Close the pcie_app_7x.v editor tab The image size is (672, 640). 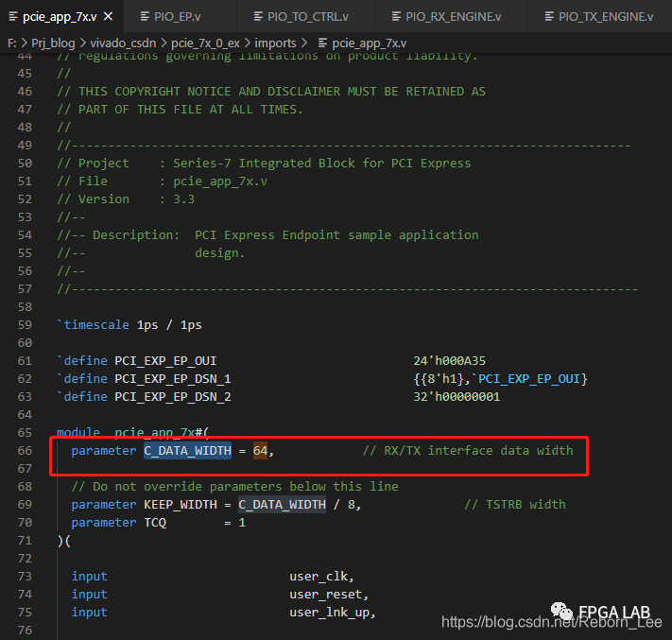[x=109, y=17]
